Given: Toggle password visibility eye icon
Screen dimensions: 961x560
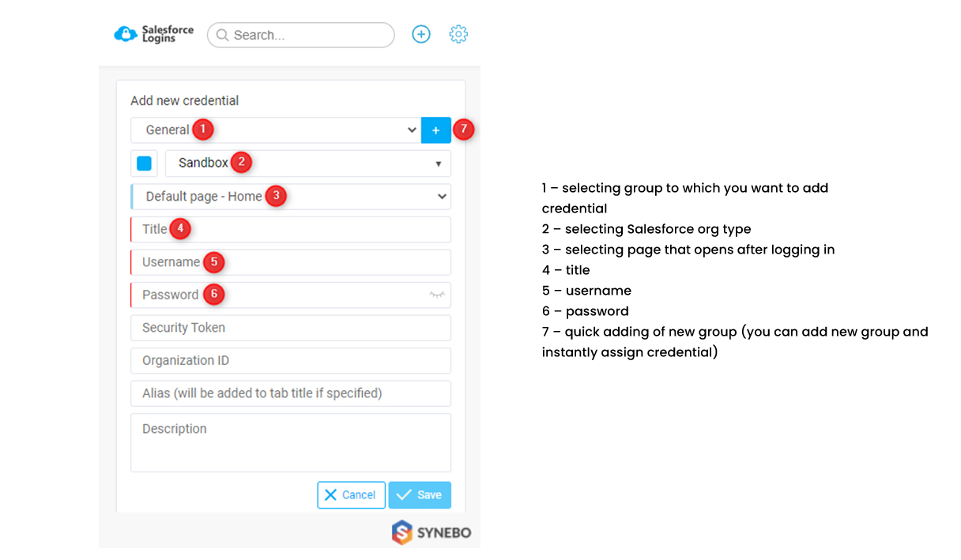Looking at the screenshot, I should coord(437,295).
